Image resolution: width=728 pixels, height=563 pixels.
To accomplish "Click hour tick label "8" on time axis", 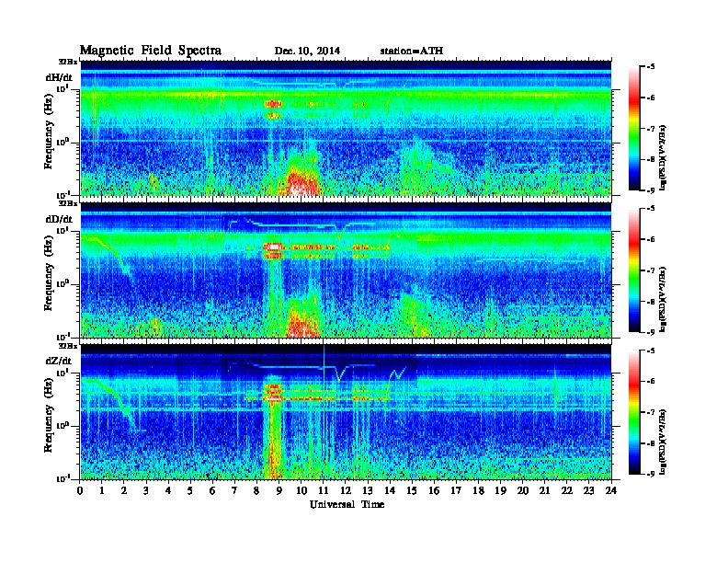I will 257,490.
